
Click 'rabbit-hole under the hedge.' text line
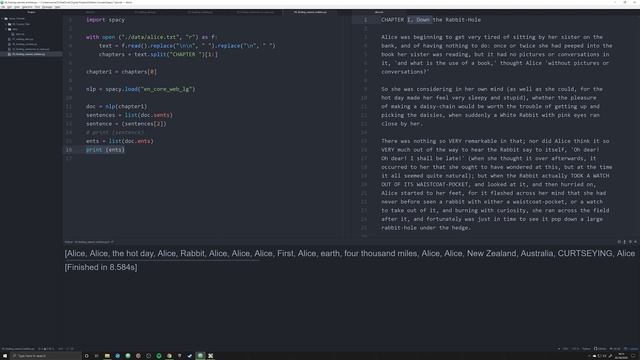[x=426, y=228]
